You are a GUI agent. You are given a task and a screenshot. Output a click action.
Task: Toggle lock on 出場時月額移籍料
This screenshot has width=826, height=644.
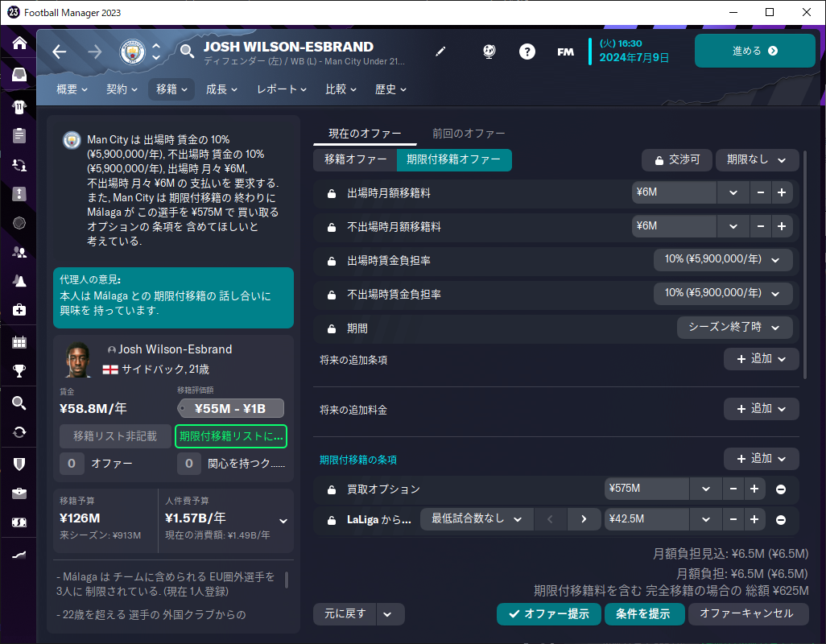coord(332,193)
